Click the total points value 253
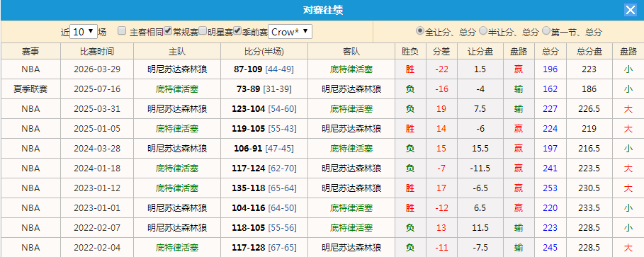This screenshot has width=644, height=257. tap(550, 188)
